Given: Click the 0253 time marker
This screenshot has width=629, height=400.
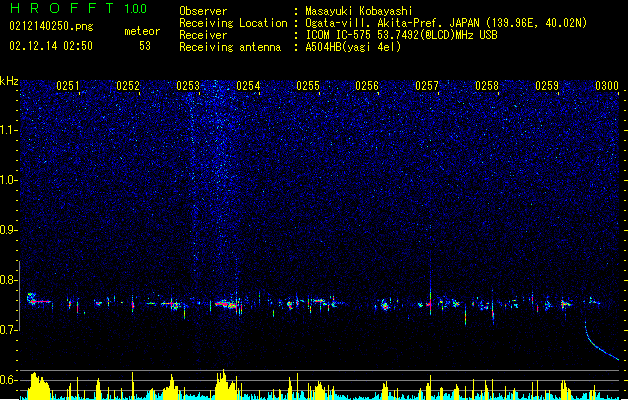Looking at the screenshot, I should coord(188,86).
